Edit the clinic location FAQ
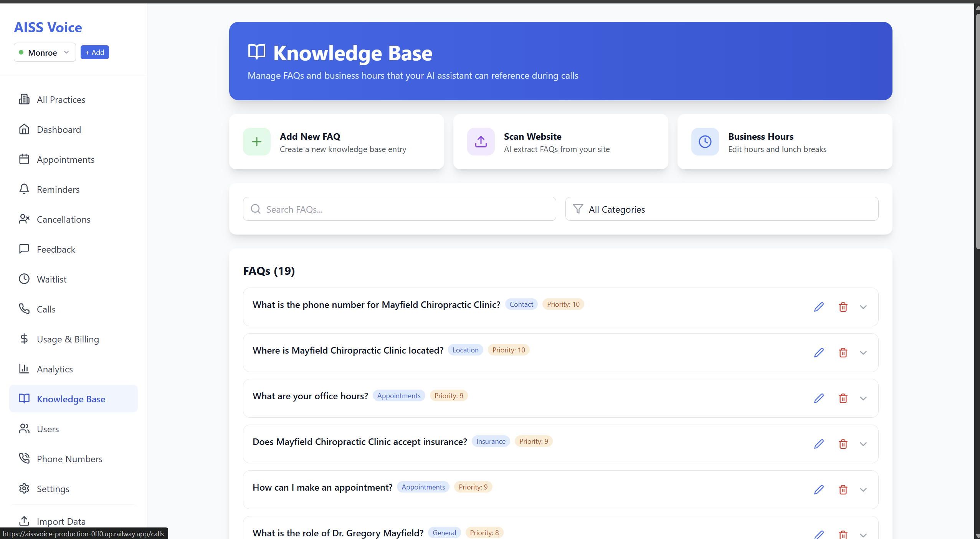 point(819,352)
